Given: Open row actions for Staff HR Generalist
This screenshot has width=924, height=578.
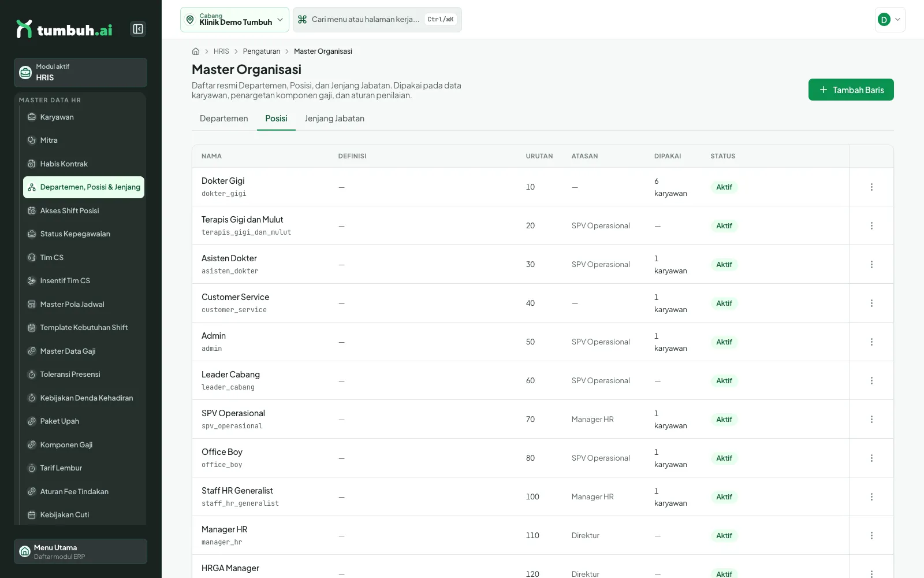Looking at the screenshot, I should pos(871,497).
